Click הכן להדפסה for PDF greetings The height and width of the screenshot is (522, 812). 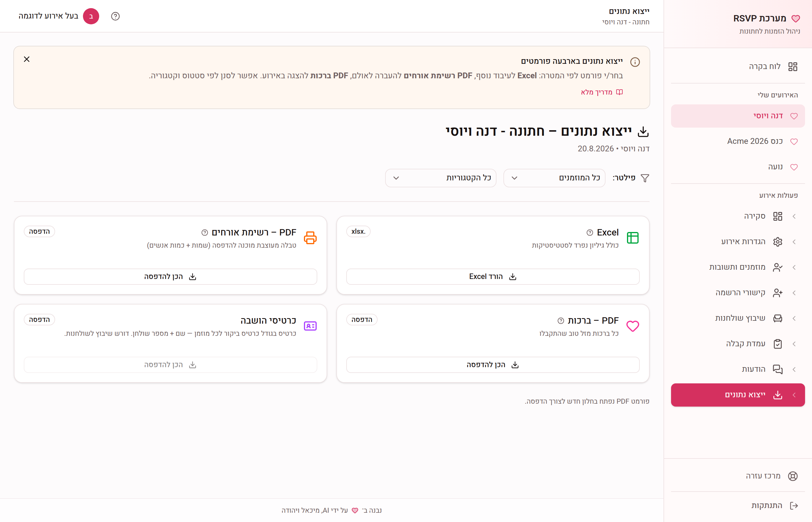coord(493,365)
